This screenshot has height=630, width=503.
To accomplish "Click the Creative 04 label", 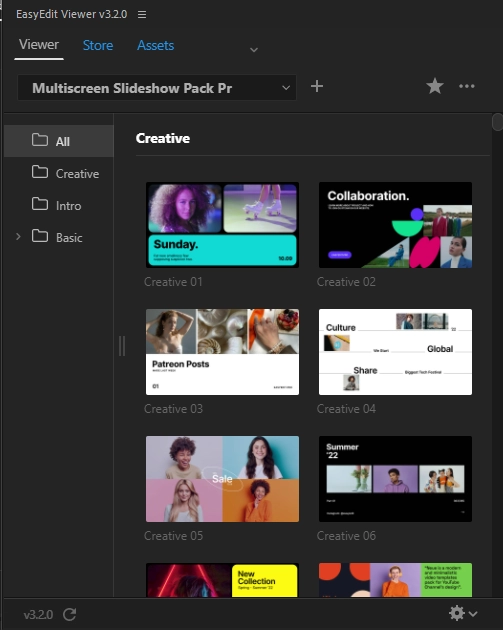I will pos(346,409).
